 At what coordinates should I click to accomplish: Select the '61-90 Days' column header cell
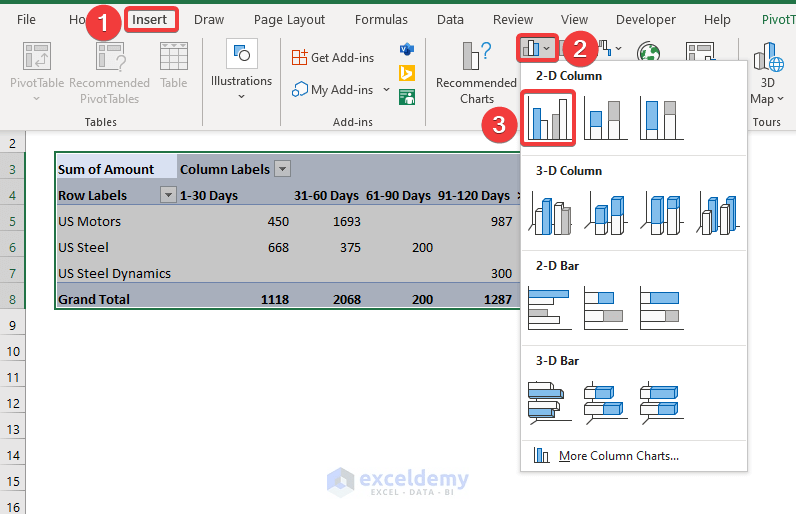(399, 195)
